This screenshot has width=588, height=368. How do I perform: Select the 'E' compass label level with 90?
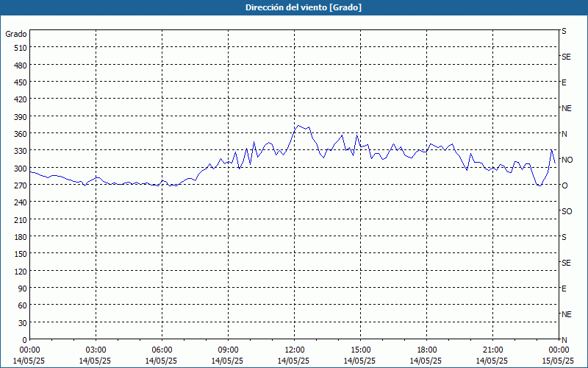pyautogui.click(x=564, y=289)
